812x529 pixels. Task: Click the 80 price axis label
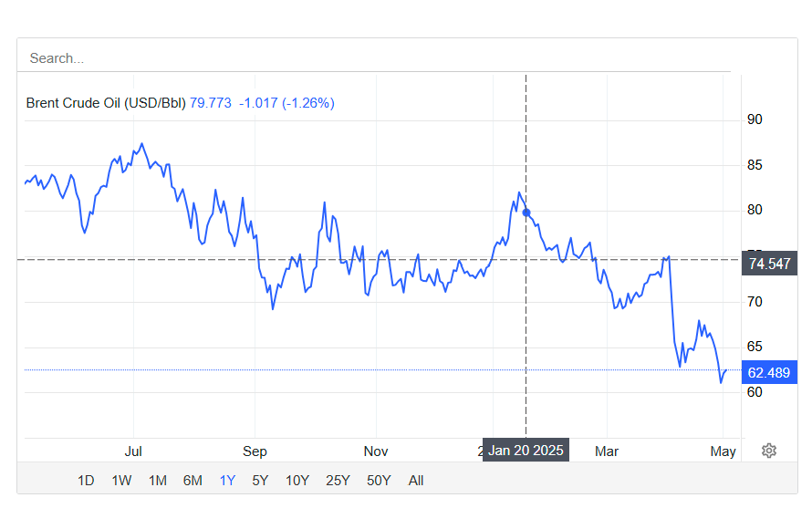[755, 210]
